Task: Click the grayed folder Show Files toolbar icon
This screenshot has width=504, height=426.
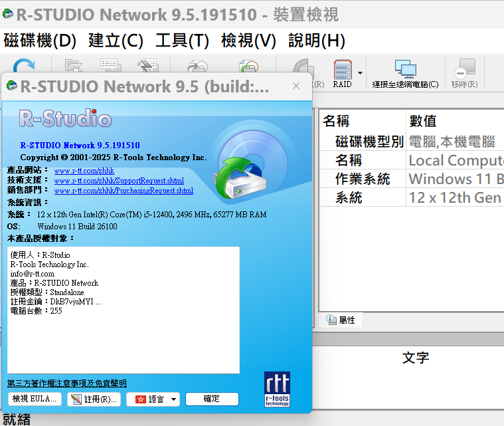Action: [74, 65]
